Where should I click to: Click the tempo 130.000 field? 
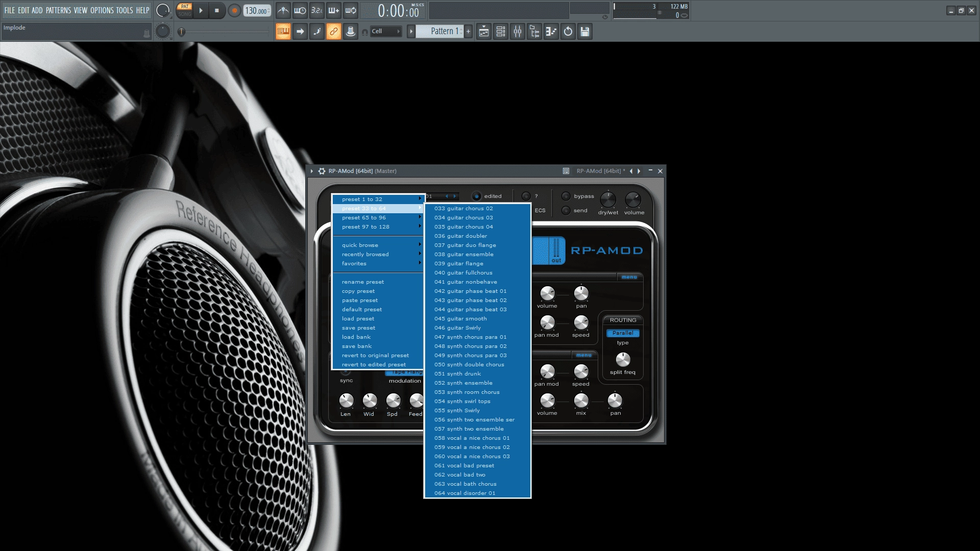(257, 11)
